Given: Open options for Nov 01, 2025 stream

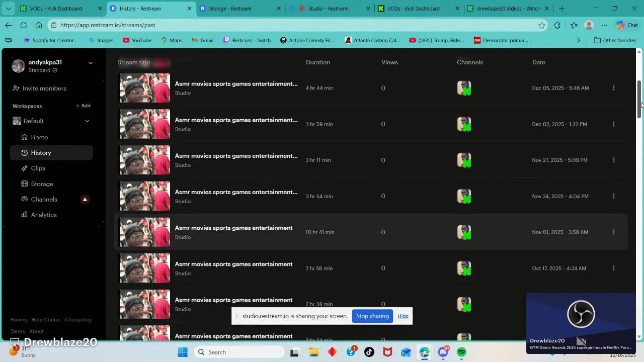Looking at the screenshot, I should [613, 232].
